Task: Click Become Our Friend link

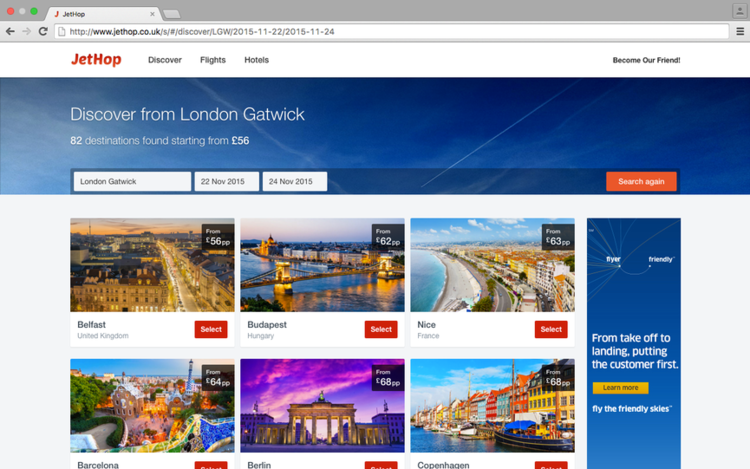Action: pyautogui.click(x=646, y=60)
